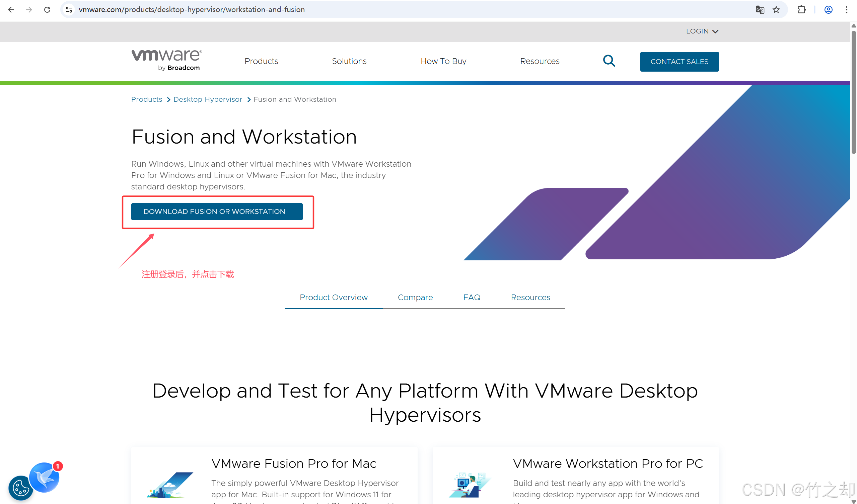The height and width of the screenshot is (504, 857).
Task: Open site information icon in address bar
Action: click(69, 9)
